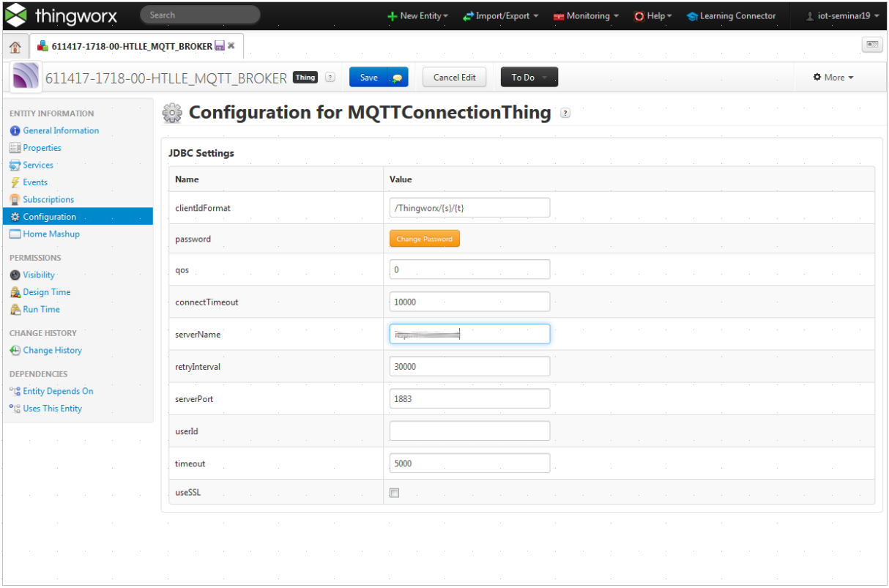Click the Properties sidebar icon
Screen dimensions: 889x588
(x=15, y=148)
